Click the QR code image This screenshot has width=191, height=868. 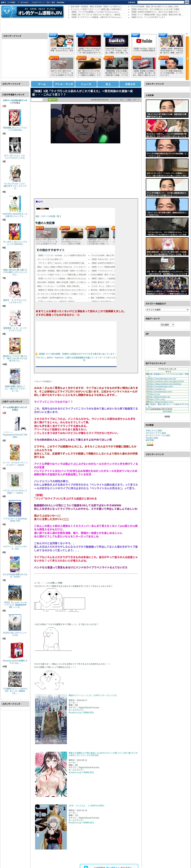167,347
